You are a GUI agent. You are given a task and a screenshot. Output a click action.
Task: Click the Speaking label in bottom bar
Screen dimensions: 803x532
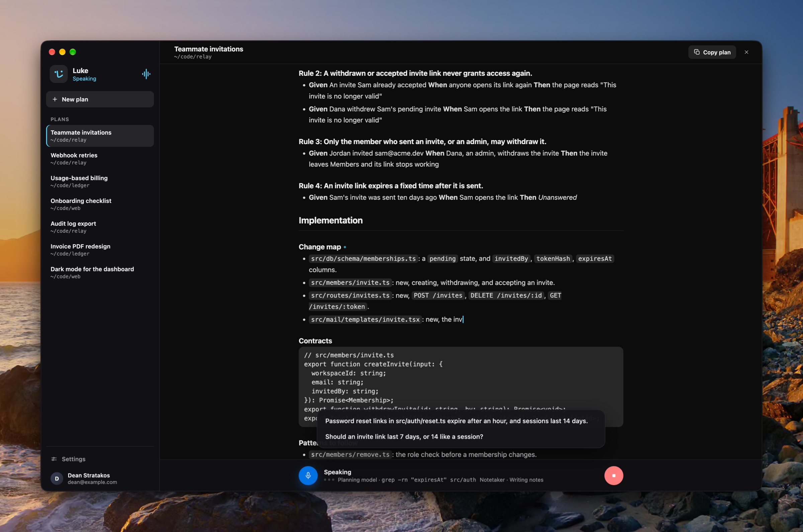337,472
